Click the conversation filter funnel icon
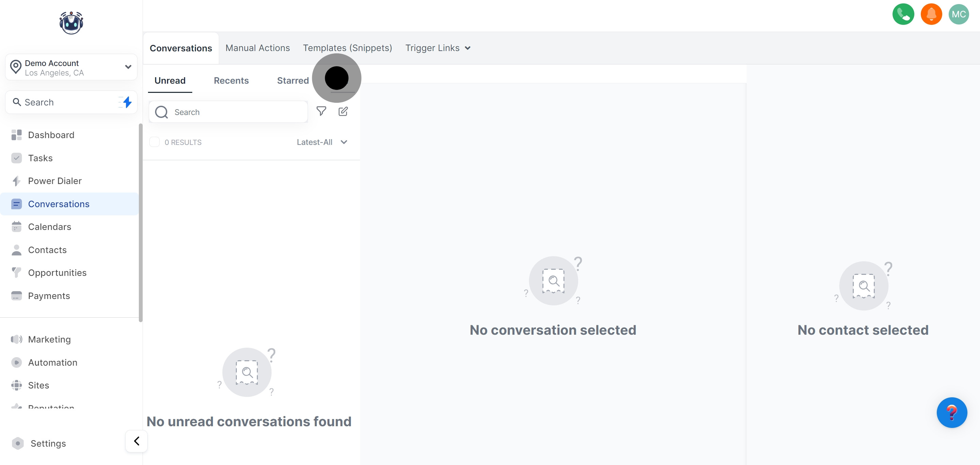The image size is (980, 465). tap(321, 111)
